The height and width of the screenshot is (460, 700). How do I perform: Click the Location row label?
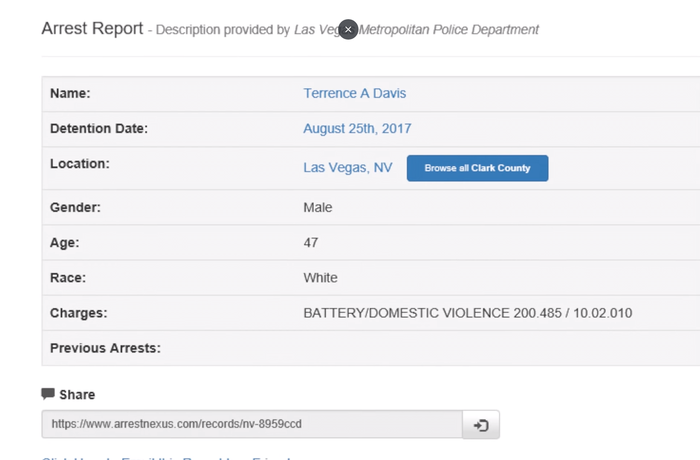click(x=79, y=163)
